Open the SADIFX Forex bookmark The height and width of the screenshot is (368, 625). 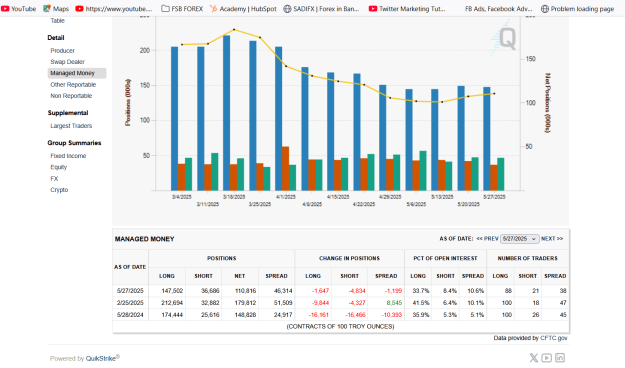[321, 8]
